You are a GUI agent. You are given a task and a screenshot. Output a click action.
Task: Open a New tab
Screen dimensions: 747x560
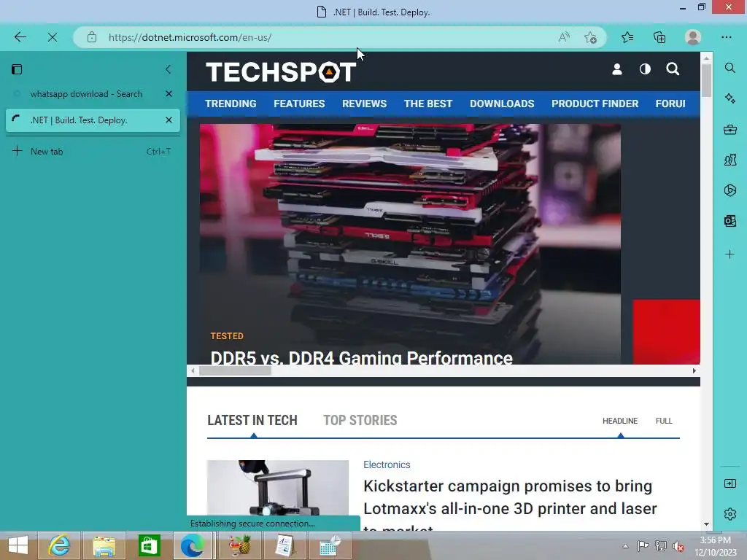pyautogui.click(x=90, y=152)
